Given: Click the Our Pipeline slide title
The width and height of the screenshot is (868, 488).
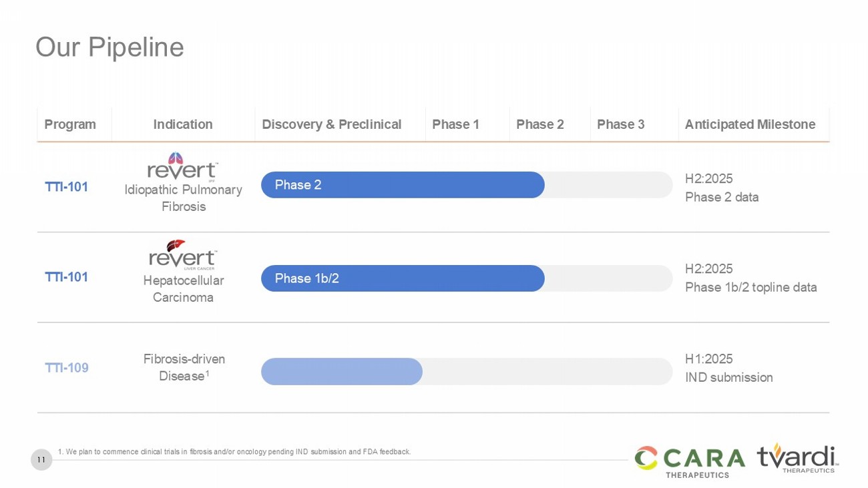Looking at the screenshot, I should pos(110,47).
